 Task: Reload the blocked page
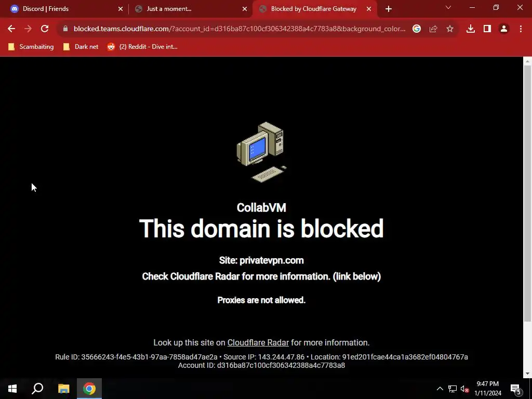(x=45, y=29)
